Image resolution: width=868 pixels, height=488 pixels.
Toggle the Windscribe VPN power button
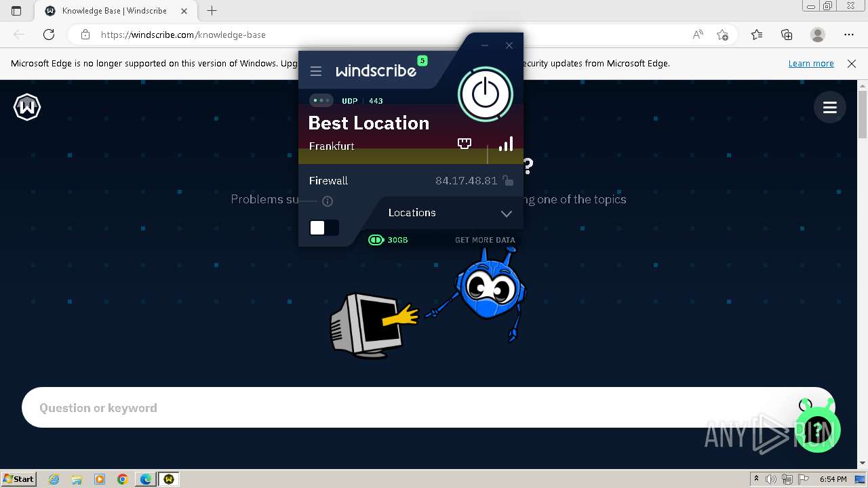(x=486, y=94)
